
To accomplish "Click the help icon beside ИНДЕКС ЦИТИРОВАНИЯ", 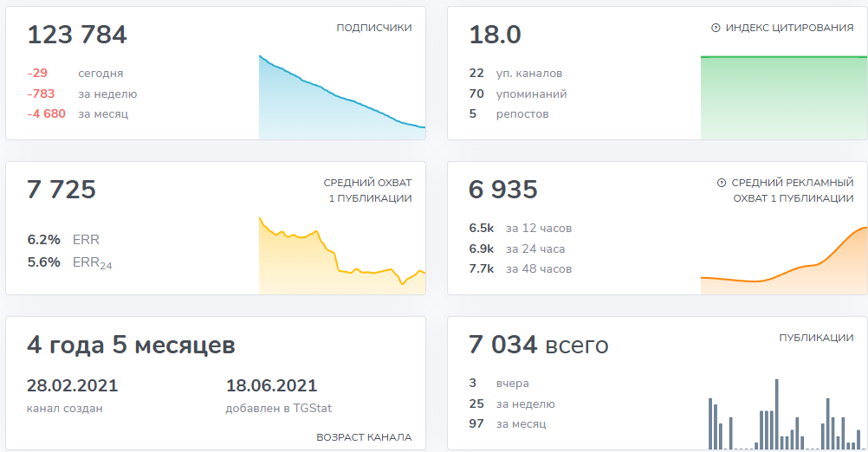I will (716, 28).
